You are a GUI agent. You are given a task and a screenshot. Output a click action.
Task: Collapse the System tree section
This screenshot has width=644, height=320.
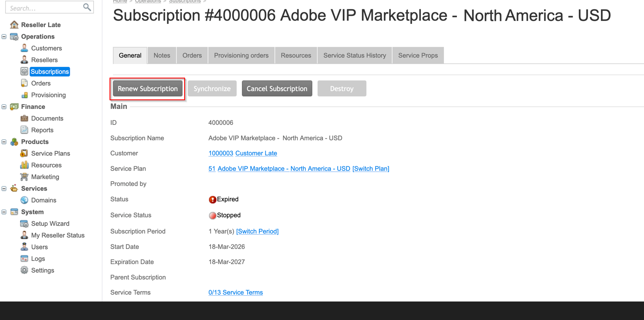tap(4, 212)
